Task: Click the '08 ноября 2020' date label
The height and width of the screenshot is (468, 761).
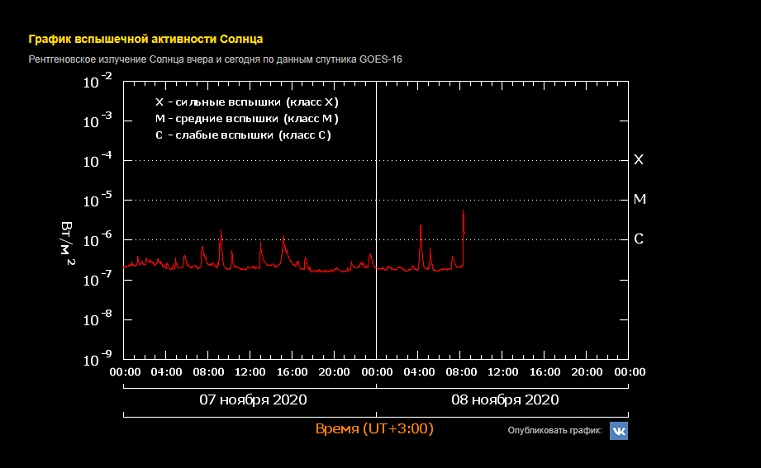Action: pos(505,399)
